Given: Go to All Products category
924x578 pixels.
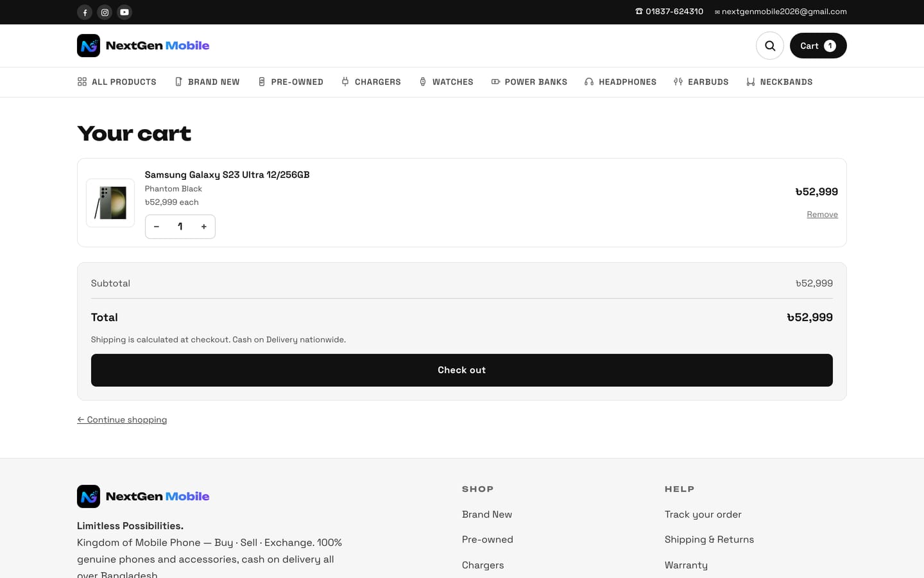Looking at the screenshot, I should [x=117, y=82].
